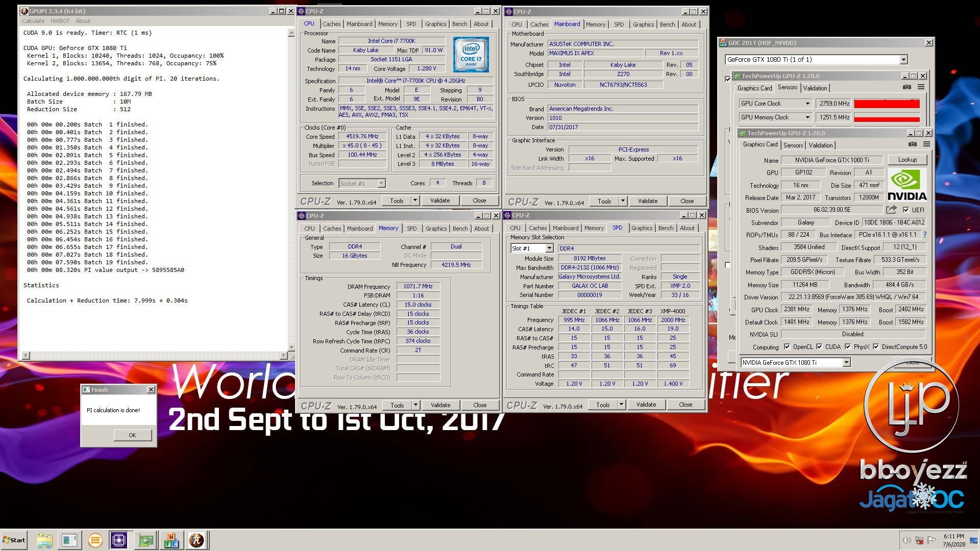Image resolution: width=980 pixels, height=551 pixels.
Task: Click the NVIDIA logo in GPU-Z
Action: point(907,185)
